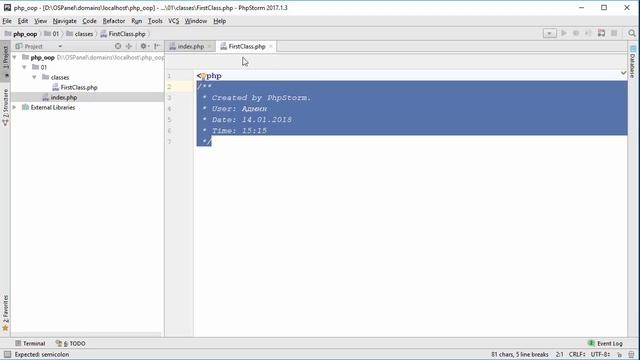Click the tool windows toggle icon in status bar
Screen dimensions: 640x360
7,354
